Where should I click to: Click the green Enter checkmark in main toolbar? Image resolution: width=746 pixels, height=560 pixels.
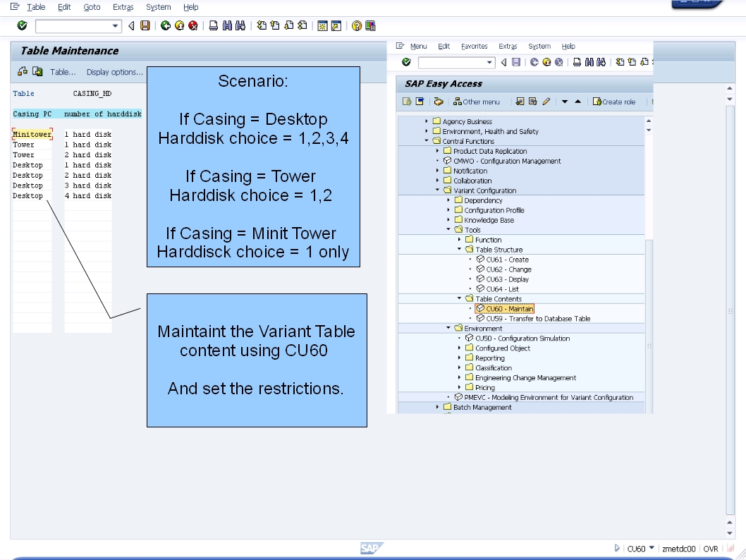(x=22, y=25)
